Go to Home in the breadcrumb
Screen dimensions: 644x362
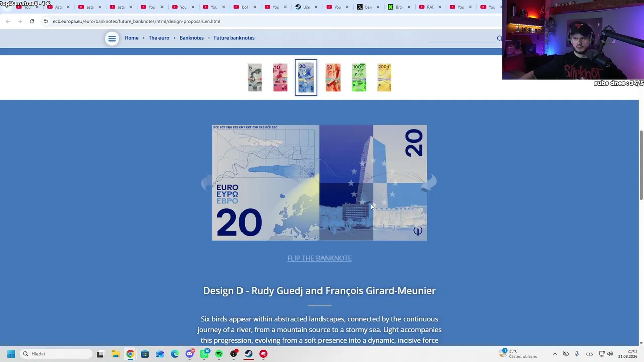tap(131, 38)
